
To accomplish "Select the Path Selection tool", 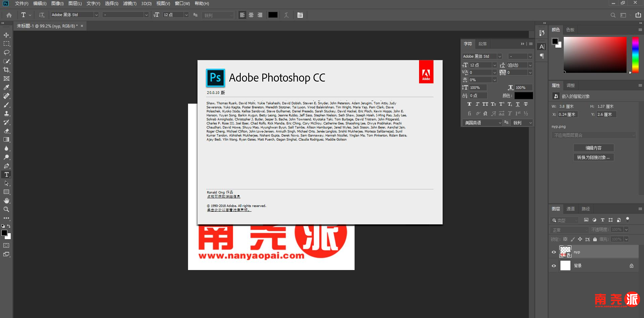I will tap(6, 183).
